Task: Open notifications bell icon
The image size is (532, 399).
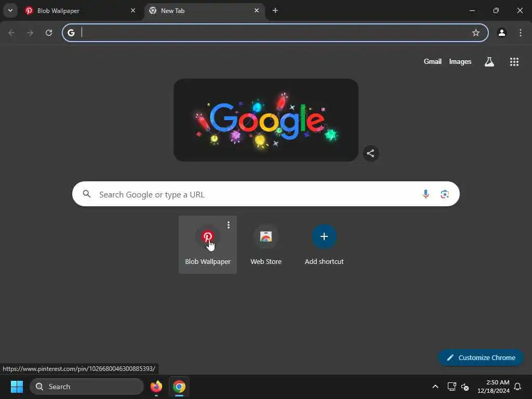Action: point(517,387)
